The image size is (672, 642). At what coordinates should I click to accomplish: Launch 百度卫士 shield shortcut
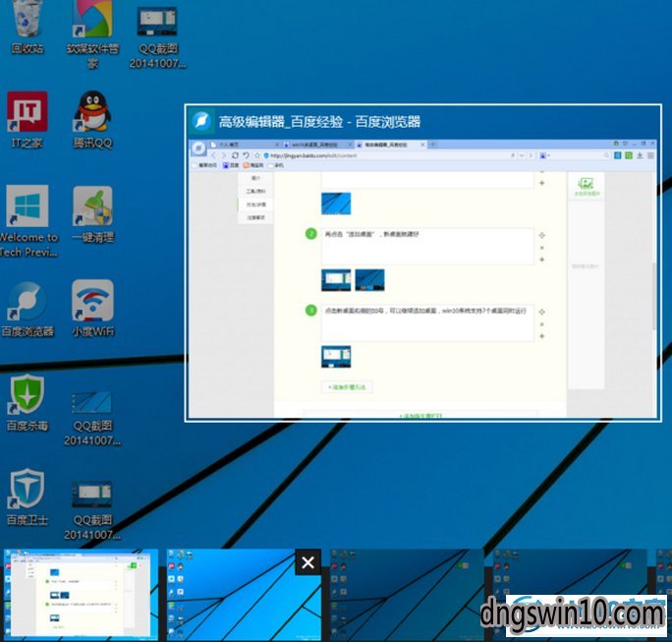coord(28,496)
